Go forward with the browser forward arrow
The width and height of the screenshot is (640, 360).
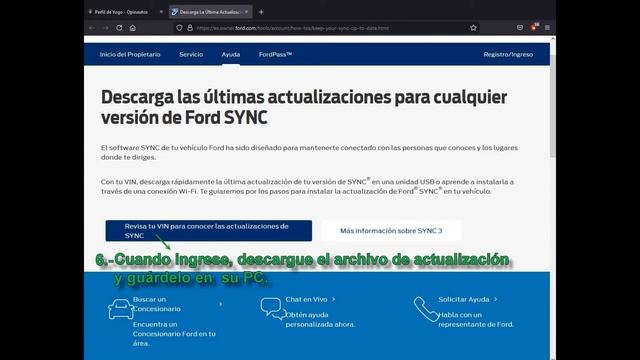106,28
